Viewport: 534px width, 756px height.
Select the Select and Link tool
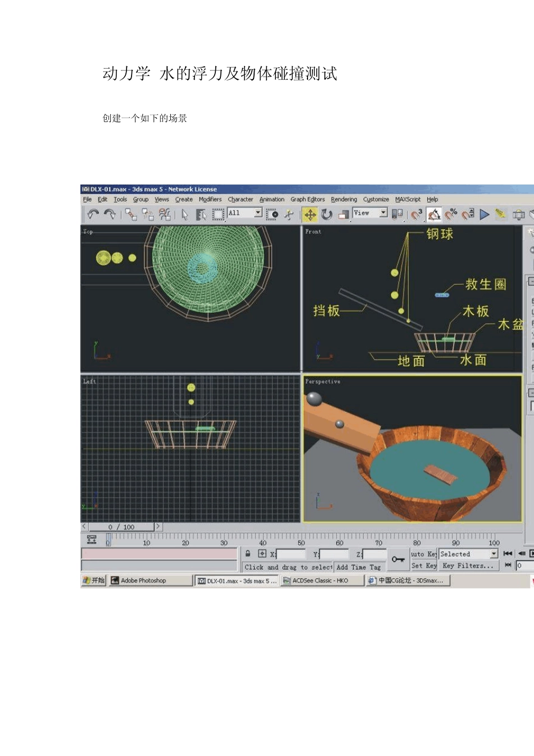pos(131,214)
